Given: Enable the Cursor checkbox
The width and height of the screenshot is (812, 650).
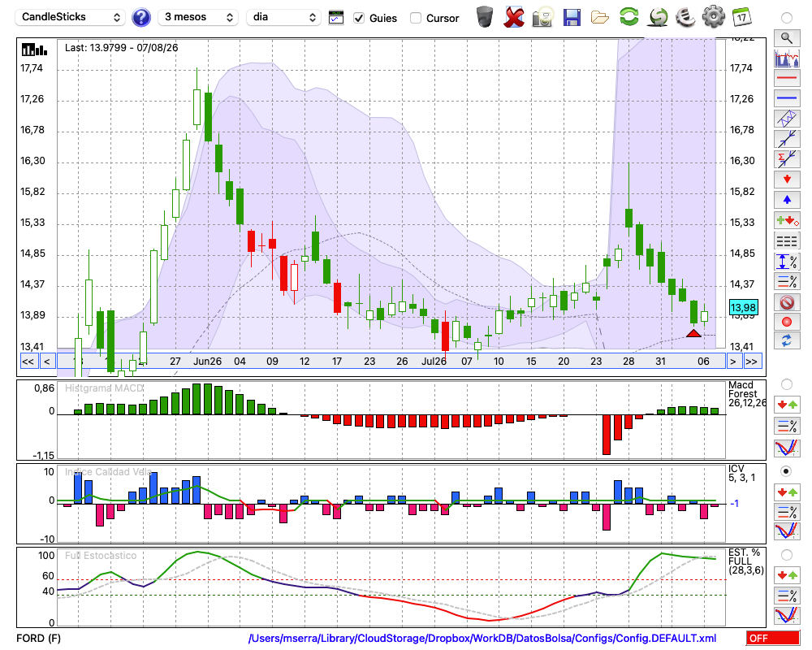Looking at the screenshot, I should coord(415,18).
